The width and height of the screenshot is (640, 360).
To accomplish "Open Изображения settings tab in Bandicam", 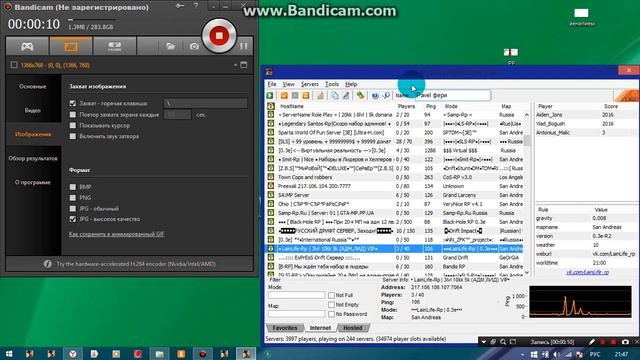I will tap(33, 134).
